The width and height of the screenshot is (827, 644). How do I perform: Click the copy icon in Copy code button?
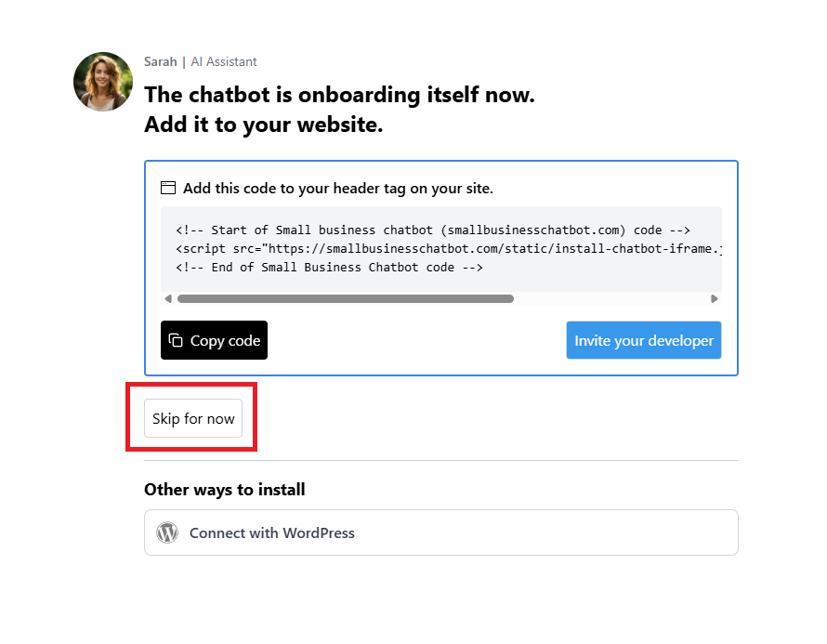click(x=176, y=340)
